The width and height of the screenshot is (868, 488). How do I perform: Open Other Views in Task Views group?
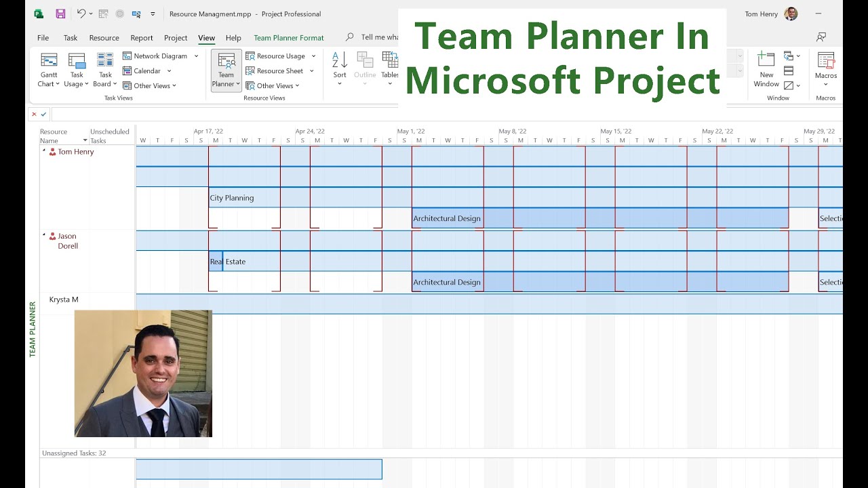pyautogui.click(x=149, y=86)
